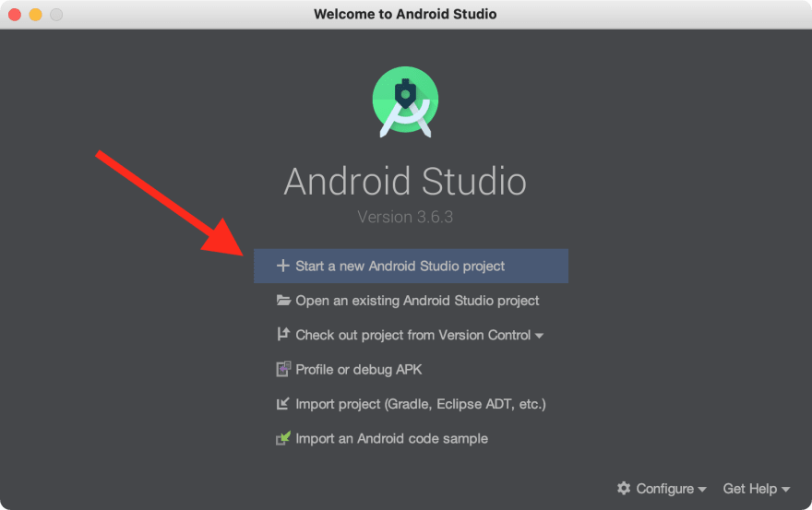Choose Check out project from Version Control
This screenshot has height=510, width=812.
(x=412, y=335)
